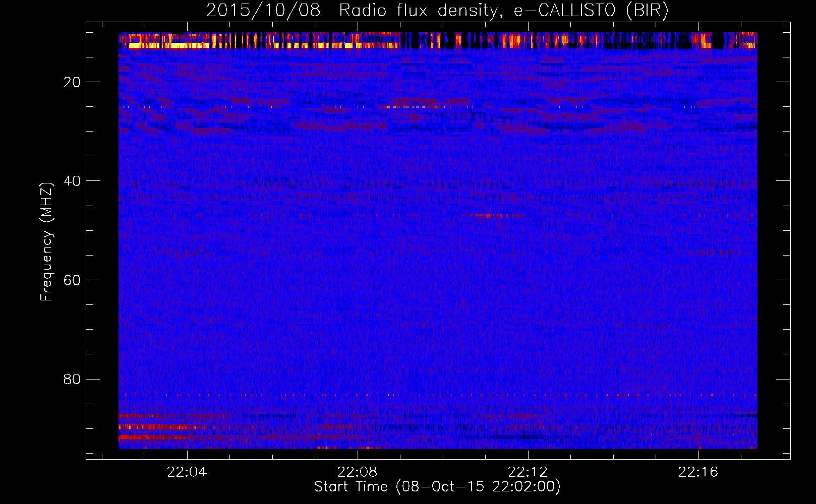Click the plot title "2015/10/08 Radio flux density, e-CALLISTO (BIR)"
The image size is (816, 504).
[437, 11]
